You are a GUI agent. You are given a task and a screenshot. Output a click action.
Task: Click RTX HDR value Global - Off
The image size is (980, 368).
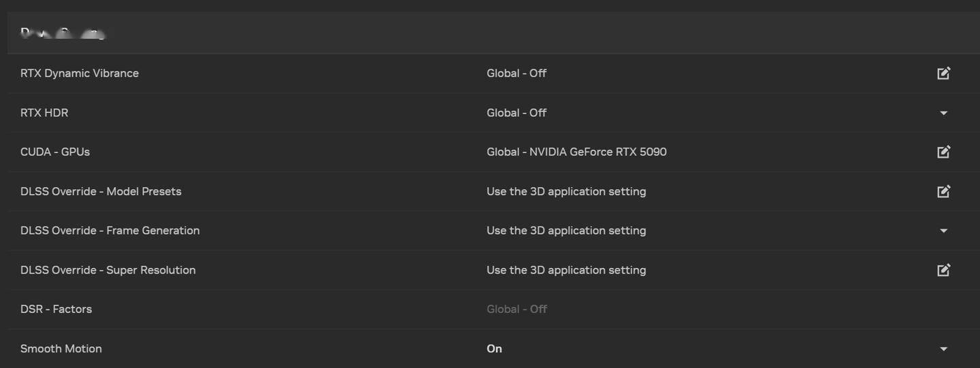(517, 113)
